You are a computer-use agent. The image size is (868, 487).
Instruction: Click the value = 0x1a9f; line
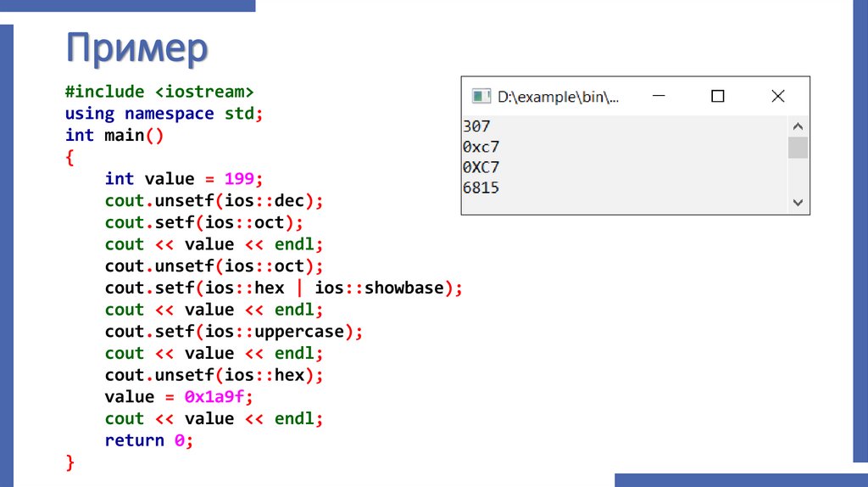tap(179, 397)
